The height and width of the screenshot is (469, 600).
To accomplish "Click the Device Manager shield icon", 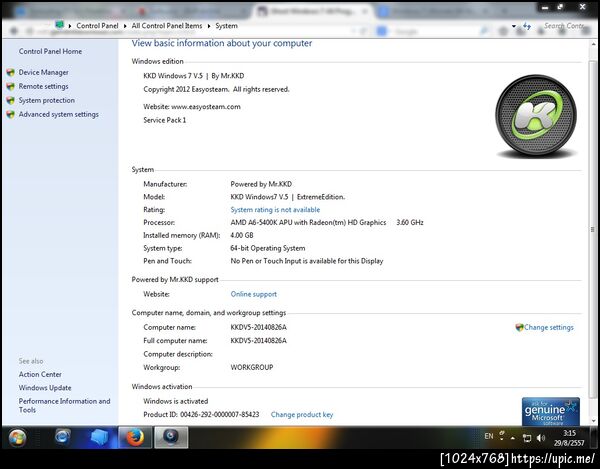I will coord(11,72).
